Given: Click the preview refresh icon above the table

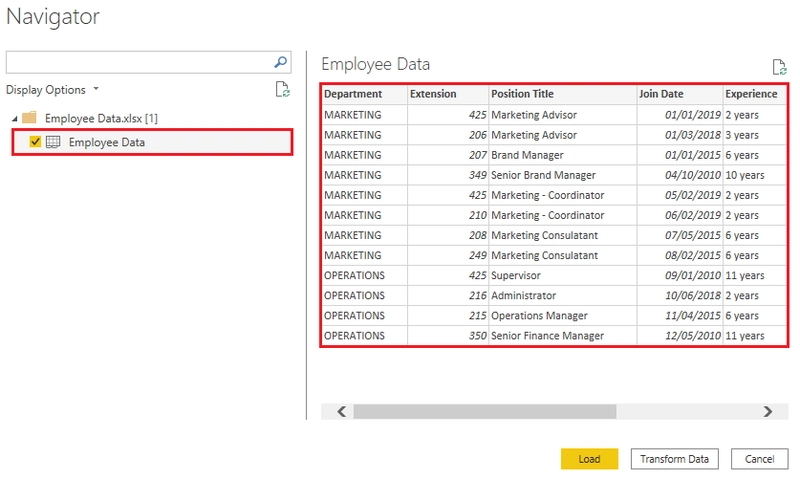Looking at the screenshot, I should point(779,67).
